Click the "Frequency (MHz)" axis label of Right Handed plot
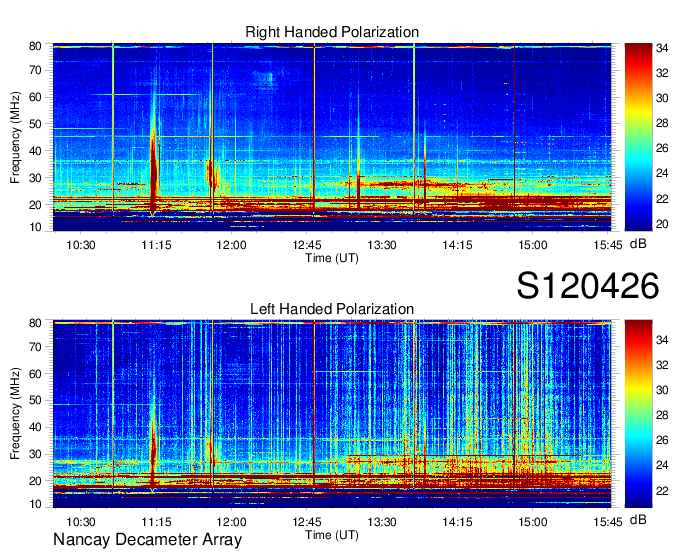 pos(15,137)
